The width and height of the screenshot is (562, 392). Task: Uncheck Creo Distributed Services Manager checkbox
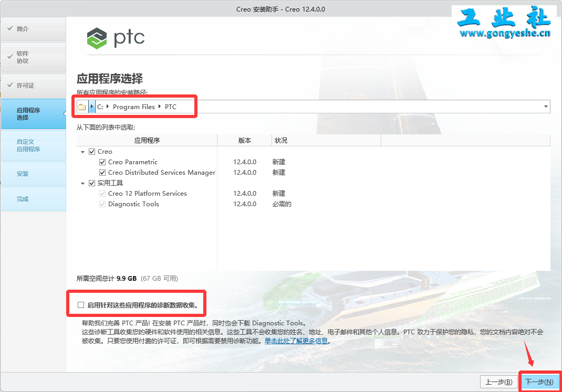[x=102, y=173]
